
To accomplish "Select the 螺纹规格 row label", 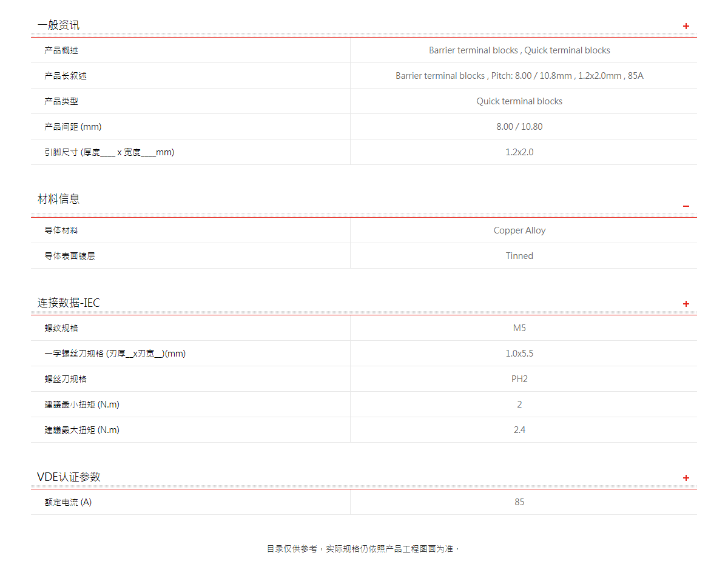I will click(x=61, y=328).
